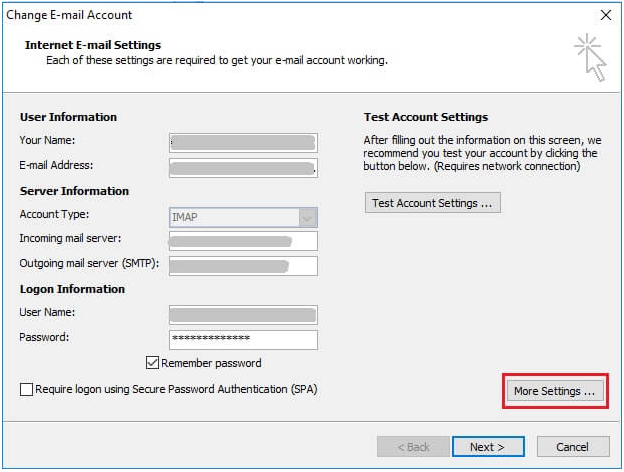Toggle the Remember password checkbox
This screenshot has width=624, height=472.
[153, 363]
